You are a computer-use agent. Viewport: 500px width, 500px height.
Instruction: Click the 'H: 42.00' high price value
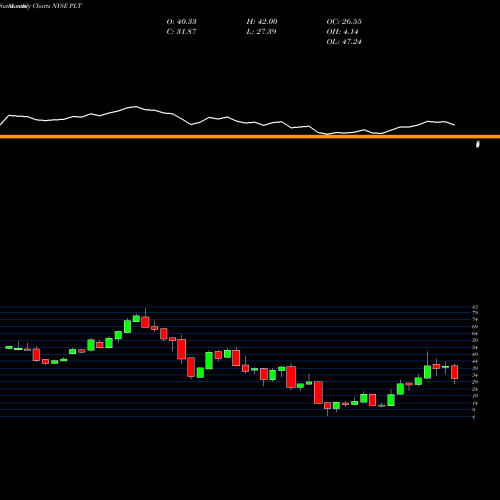coord(262,22)
